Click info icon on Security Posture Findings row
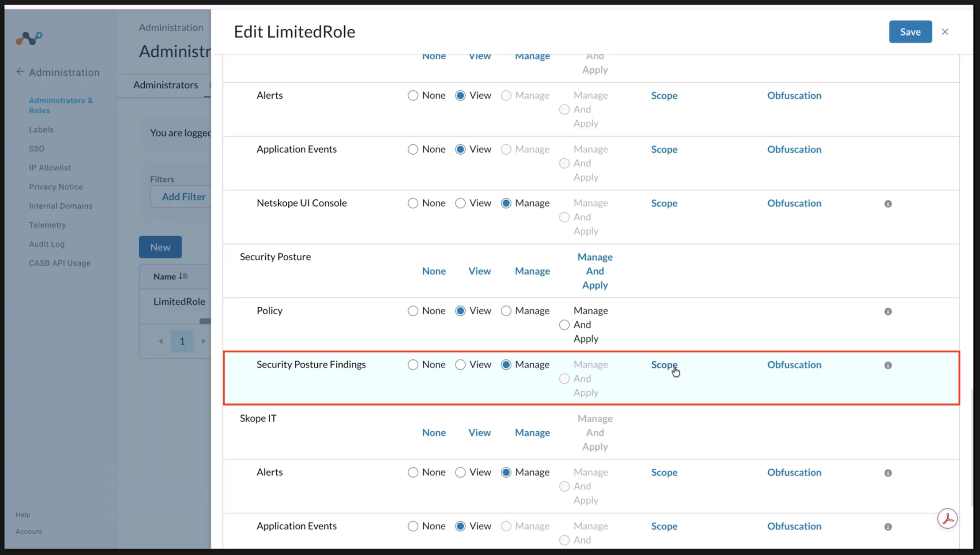The height and width of the screenshot is (555, 980). (x=888, y=365)
